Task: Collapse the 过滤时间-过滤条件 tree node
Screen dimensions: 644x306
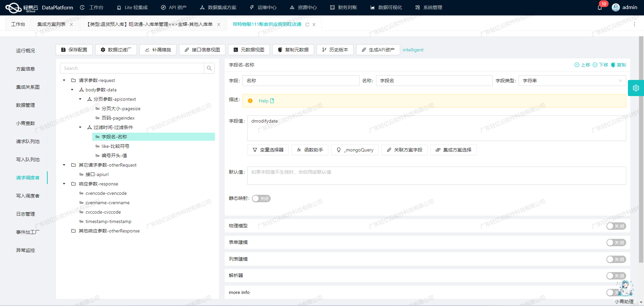Action: [x=80, y=127]
